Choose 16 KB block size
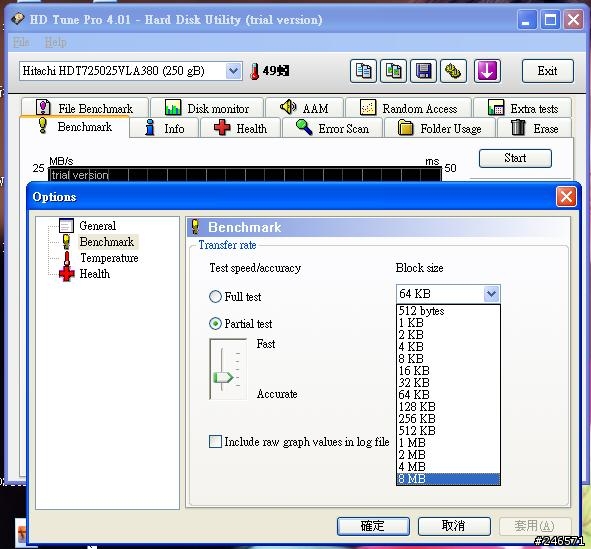The image size is (591, 549). pos(448,371)
